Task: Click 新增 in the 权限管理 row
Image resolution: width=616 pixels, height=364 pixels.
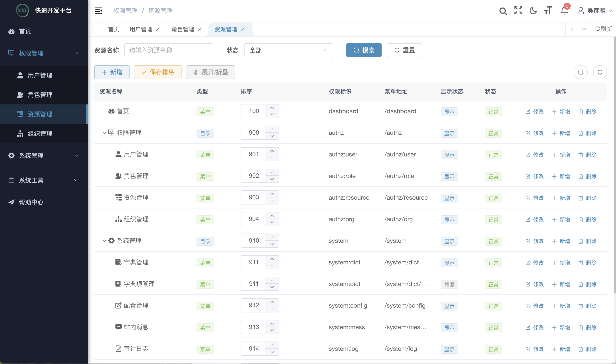Action: 561,133
